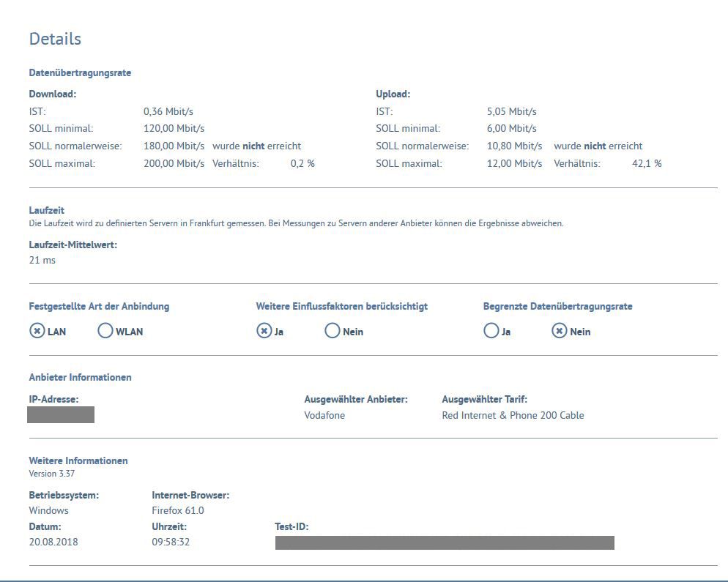Click the upload value 12,00 Mbit/s

pyautogui.click(x=514, y=164)
